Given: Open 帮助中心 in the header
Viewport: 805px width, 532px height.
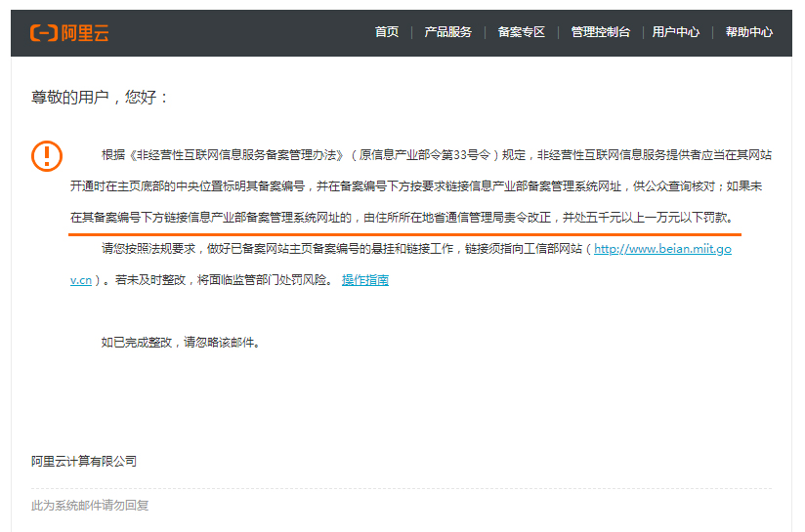Looking at the screenshot, I should (x=748, y=32).
